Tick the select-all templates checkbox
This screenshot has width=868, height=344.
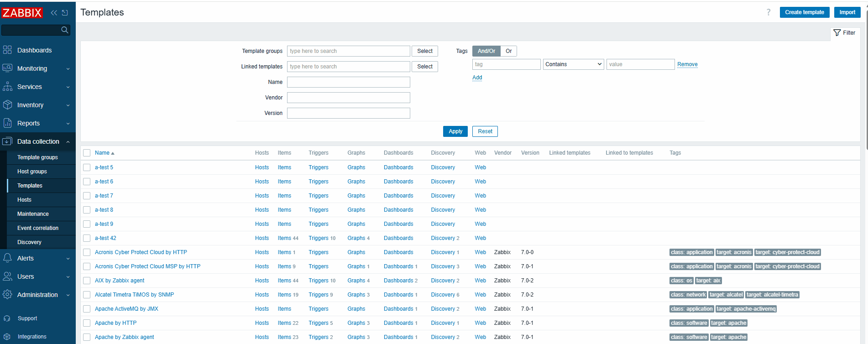[x=87, y=153]
